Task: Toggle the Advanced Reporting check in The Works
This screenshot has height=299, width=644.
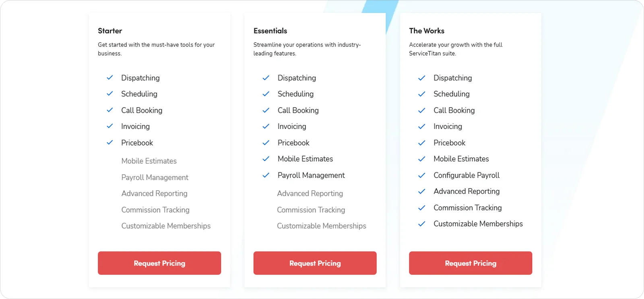Action: click(422, 191)
